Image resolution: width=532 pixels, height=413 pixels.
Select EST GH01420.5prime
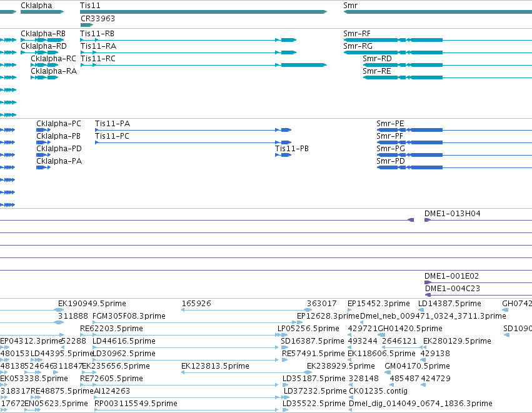[x=410, y=329]
